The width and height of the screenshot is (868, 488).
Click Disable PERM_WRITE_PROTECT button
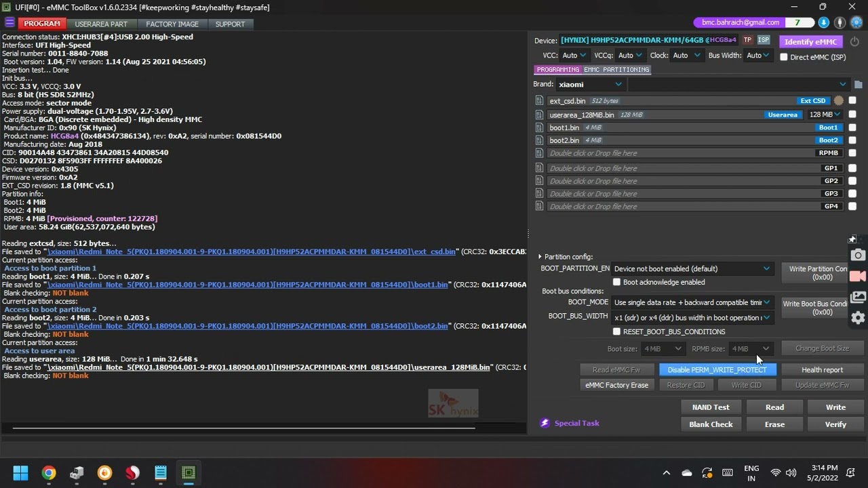(717, 369)
